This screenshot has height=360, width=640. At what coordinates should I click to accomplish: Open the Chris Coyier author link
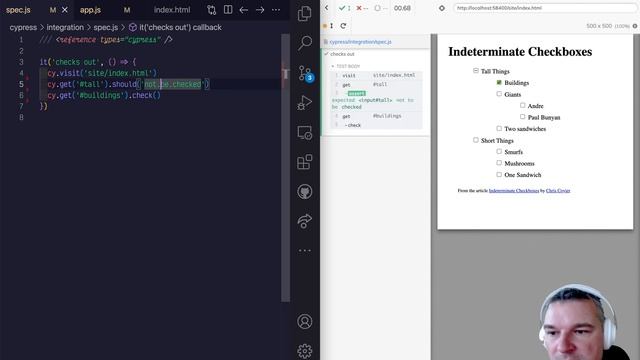pyautogui.click(x=558, y=191)
